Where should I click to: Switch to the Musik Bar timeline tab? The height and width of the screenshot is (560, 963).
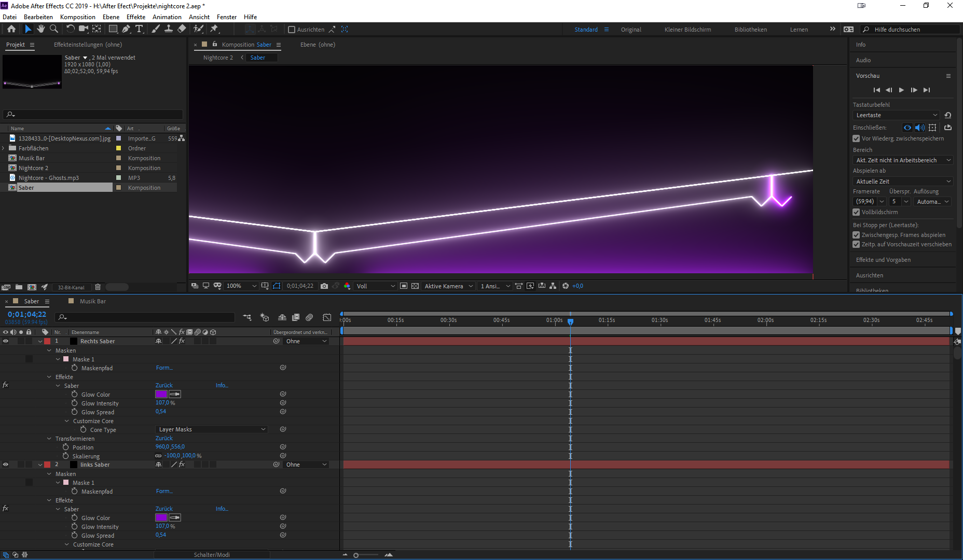pos(93,301)
